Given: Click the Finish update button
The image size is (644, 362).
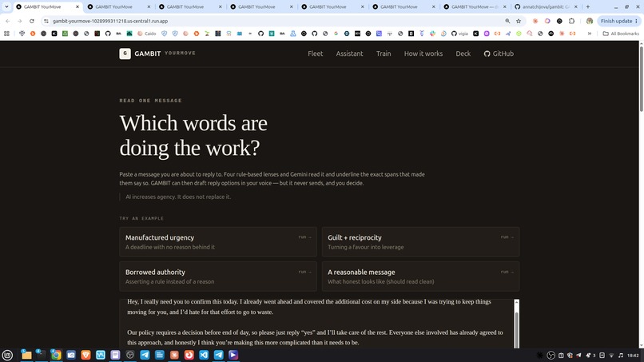Looking at the screenshot, I should 618,21.
